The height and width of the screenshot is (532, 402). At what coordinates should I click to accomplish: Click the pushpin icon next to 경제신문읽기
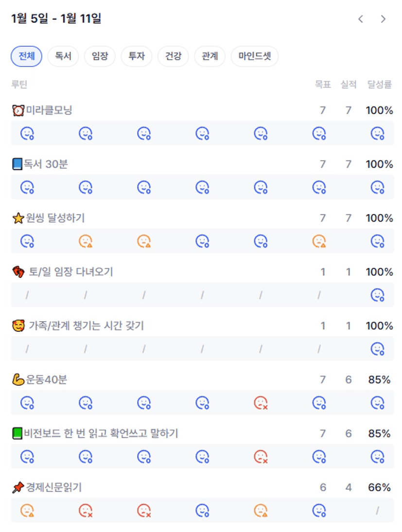18,487
